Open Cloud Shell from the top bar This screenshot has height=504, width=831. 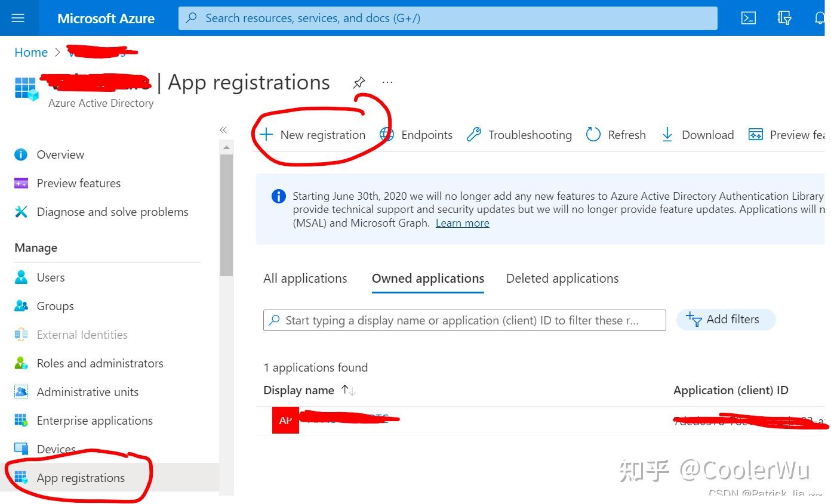point(749,18)
